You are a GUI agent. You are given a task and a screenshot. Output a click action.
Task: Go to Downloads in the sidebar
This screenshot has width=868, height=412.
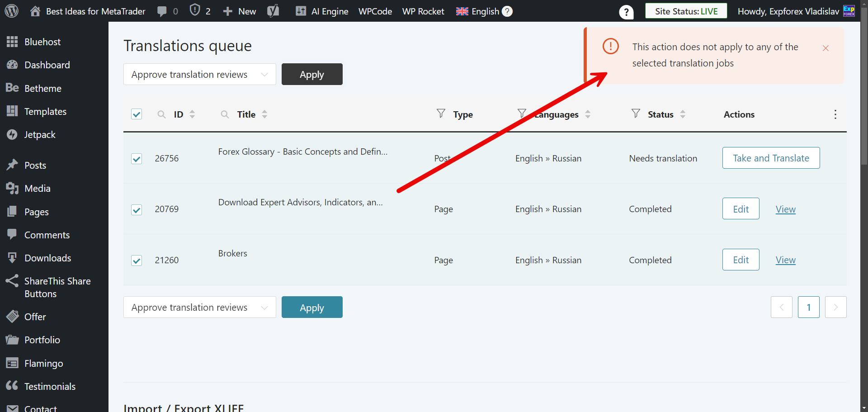pos(47,258)
